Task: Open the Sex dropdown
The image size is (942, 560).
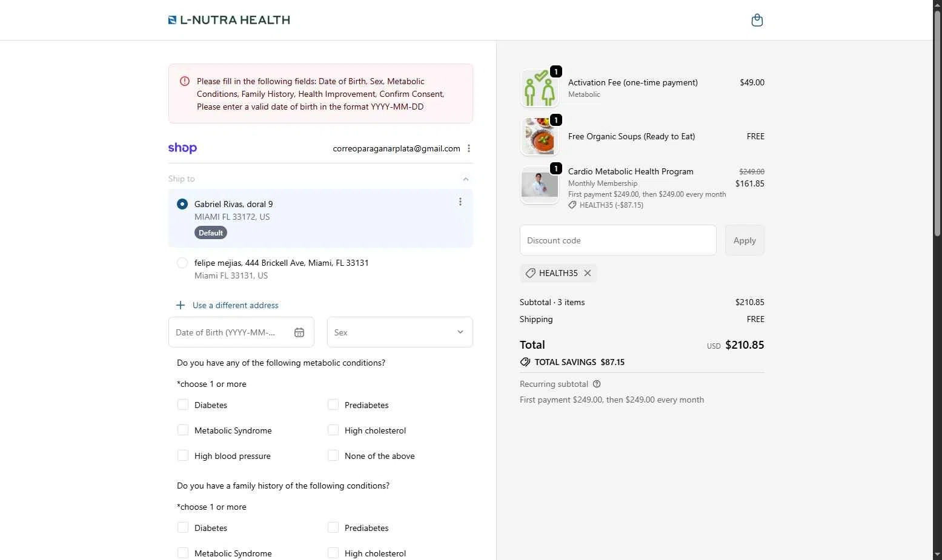Action: tap(400, 332)
